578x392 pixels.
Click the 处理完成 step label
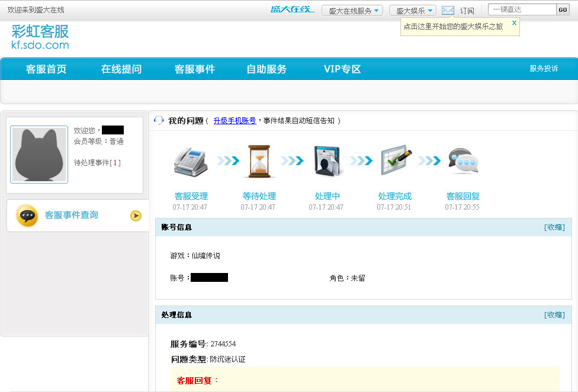point(395,196)
